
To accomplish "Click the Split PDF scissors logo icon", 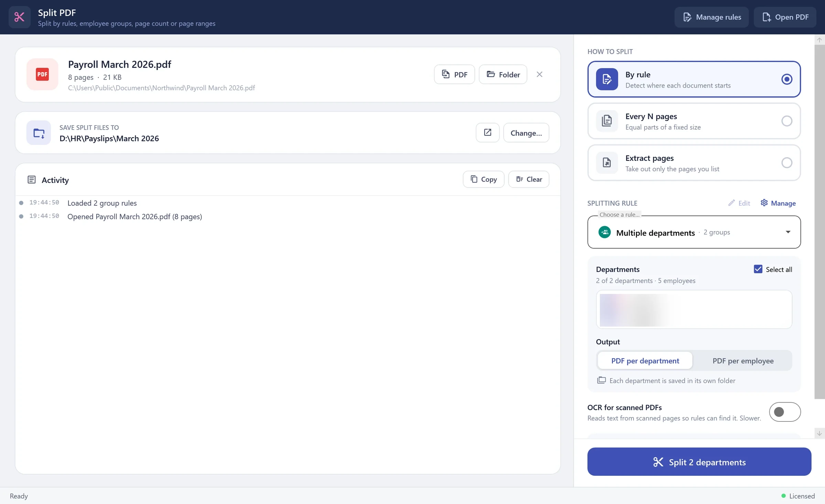I will coord(19,17).
